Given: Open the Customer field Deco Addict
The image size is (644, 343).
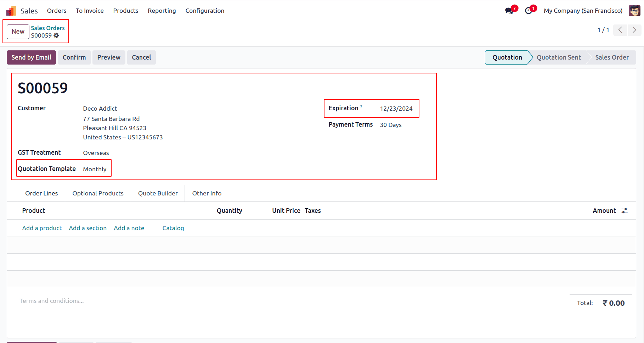Looking at the screenshot, I should point(100,109).
